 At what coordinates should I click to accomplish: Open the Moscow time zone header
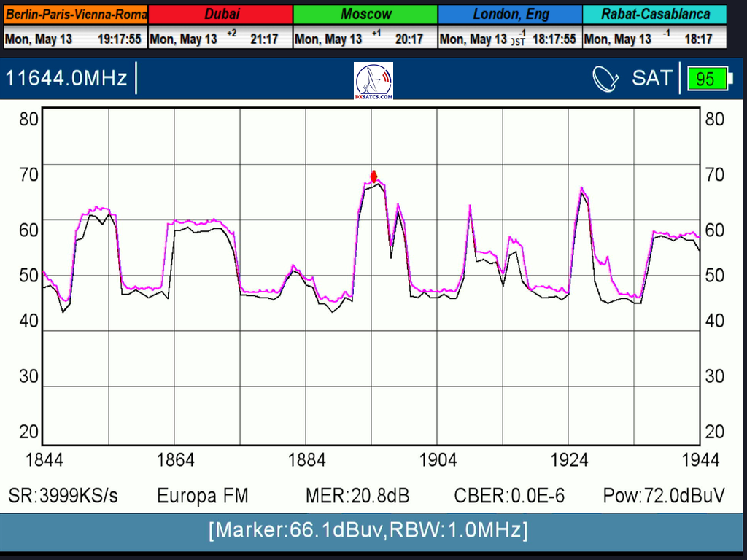point(365,14)
